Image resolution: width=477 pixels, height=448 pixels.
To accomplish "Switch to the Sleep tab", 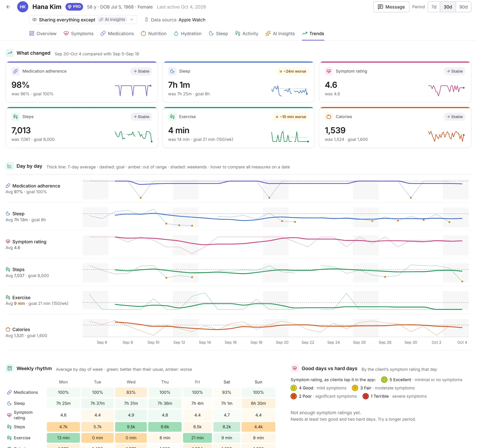I will coord(218,34).
